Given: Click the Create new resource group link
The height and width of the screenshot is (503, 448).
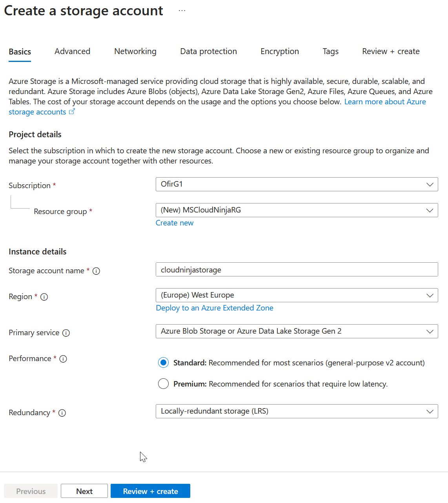Looking at the screenshot, I should (174, 223).
